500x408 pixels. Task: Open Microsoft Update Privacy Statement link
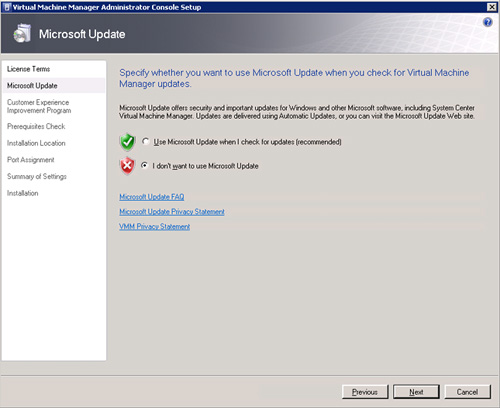[172, 212]
